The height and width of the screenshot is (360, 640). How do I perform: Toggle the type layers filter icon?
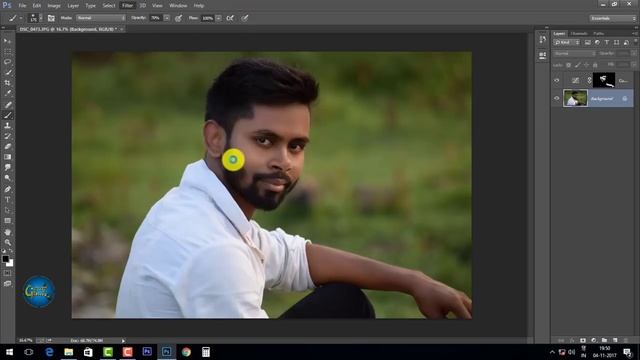607,42
